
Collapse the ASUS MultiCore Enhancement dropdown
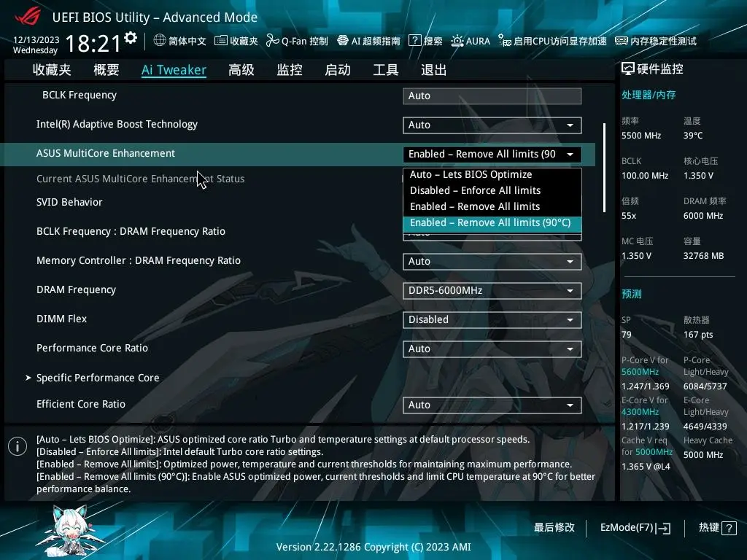coord(492,155)
